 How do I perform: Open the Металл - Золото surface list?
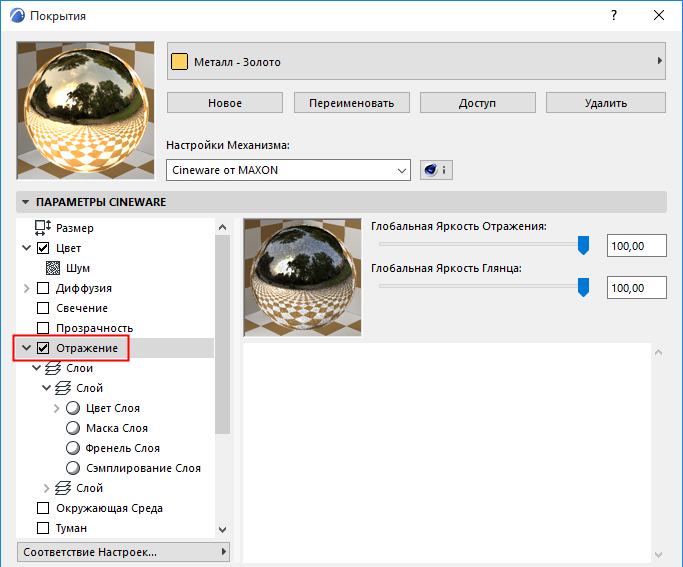click(x=416, y=61)
